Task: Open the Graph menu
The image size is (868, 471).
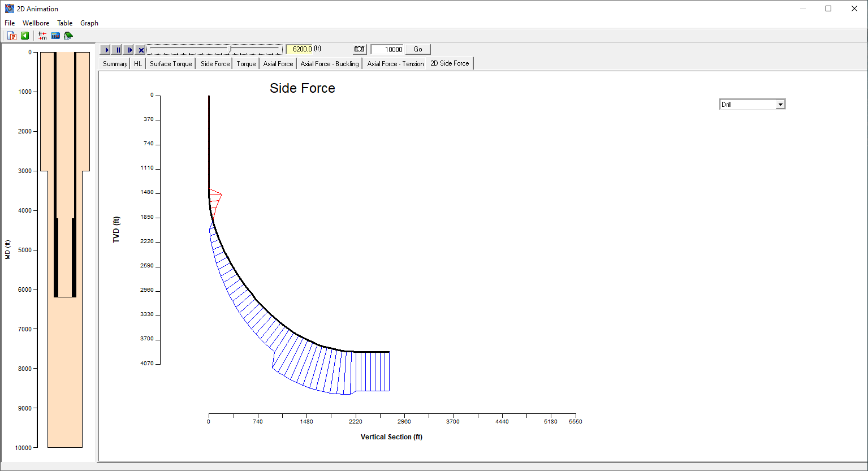Action: coord(89,23)
